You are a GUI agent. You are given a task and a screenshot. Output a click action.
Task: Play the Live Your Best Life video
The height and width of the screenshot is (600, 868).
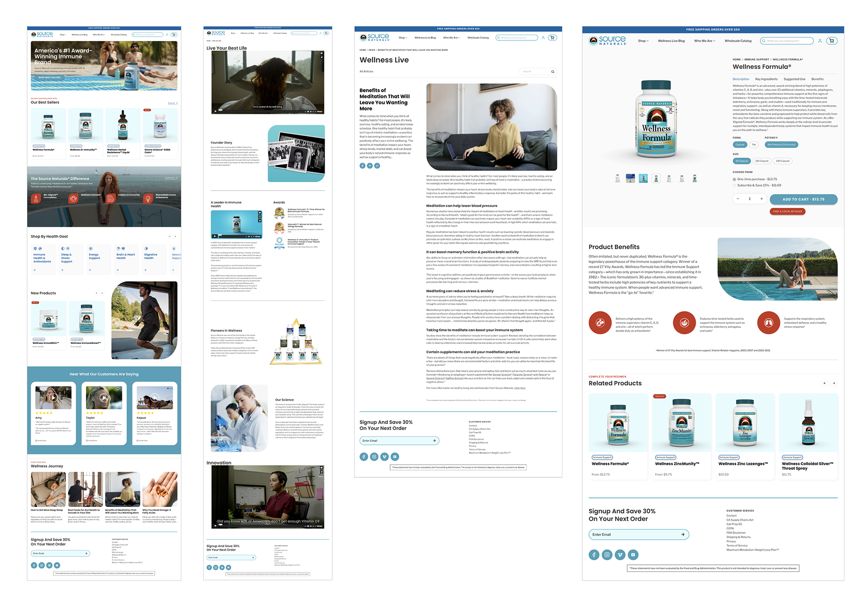pyautogui.click(x=215, y=111)
